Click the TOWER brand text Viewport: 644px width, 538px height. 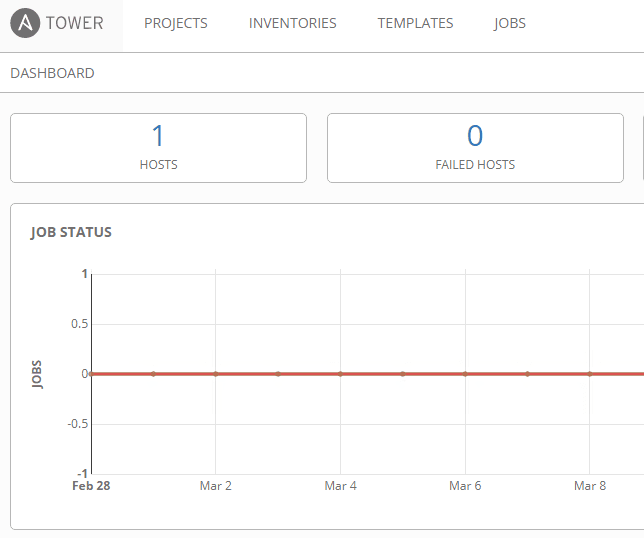pyautogui.click(x=75, y=23)
